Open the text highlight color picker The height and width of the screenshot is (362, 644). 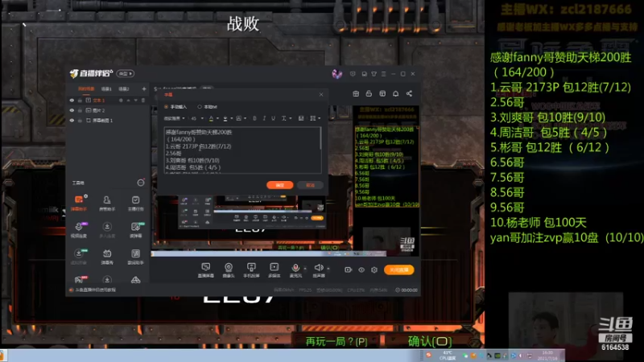point(225,118)
